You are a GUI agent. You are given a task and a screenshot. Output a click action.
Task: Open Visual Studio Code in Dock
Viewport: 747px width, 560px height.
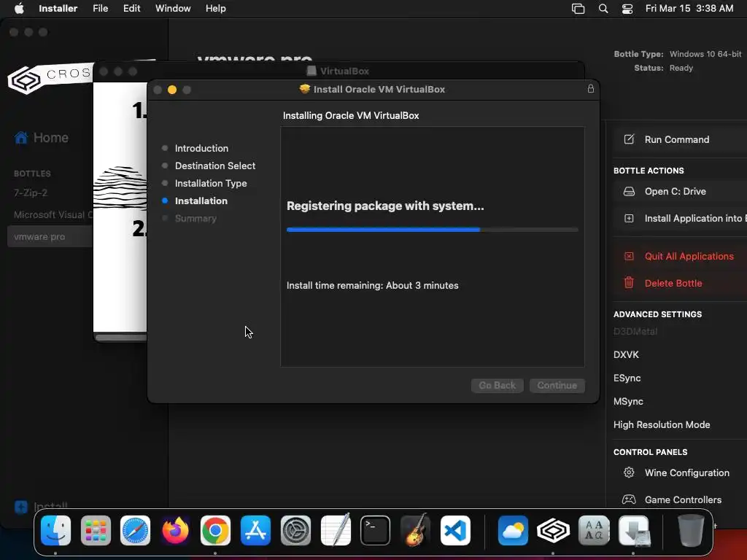tap(455, 530)
